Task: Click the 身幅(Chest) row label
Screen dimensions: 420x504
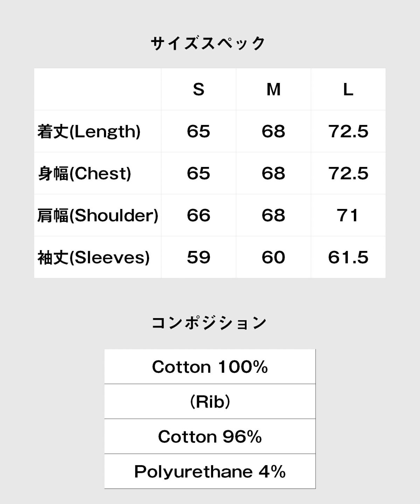Action: [84, 174]
